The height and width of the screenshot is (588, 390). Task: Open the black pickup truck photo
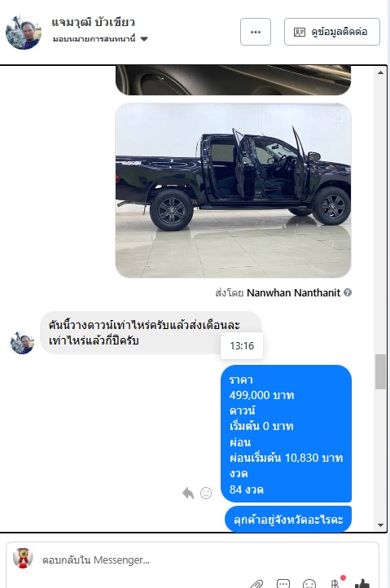pos(233,191)
